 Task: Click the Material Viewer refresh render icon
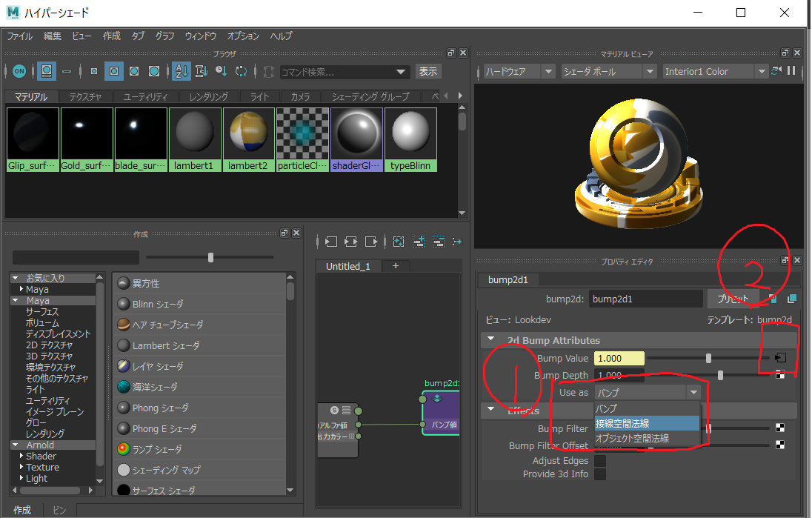click(x=776, y=71)
